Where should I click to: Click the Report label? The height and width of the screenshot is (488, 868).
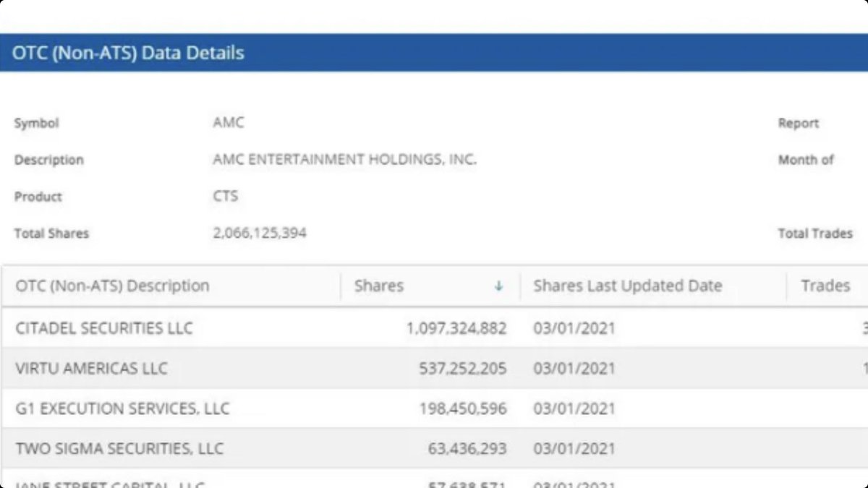coord(799,123)
